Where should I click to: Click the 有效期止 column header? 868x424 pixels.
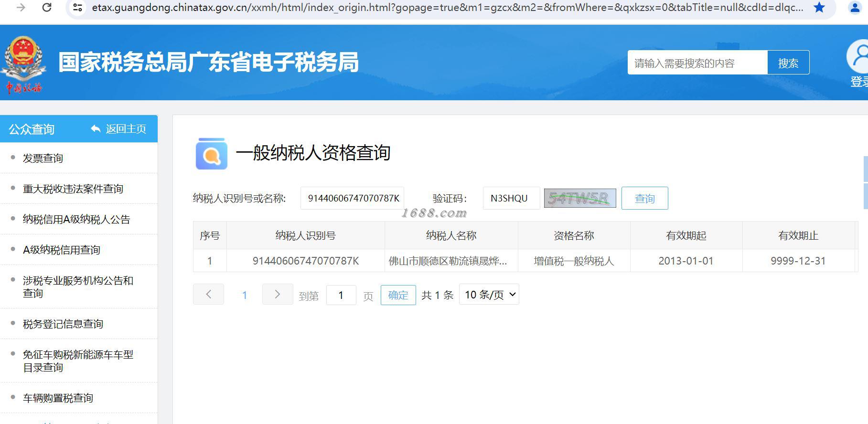tap(798, 235)
